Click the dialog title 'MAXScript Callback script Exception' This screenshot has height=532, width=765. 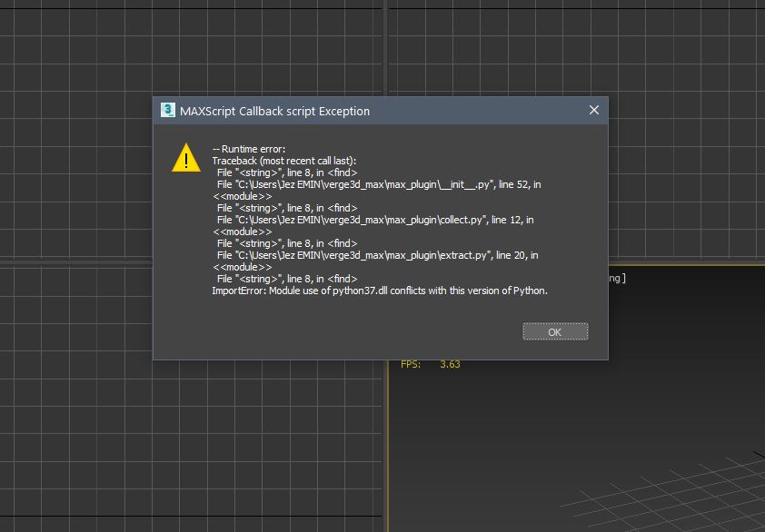coord(274,111)
